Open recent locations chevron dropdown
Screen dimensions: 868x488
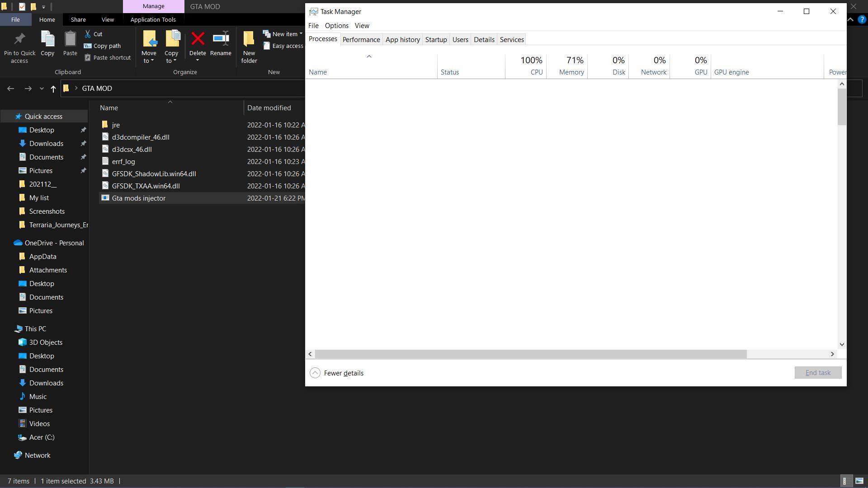point(42,89)
